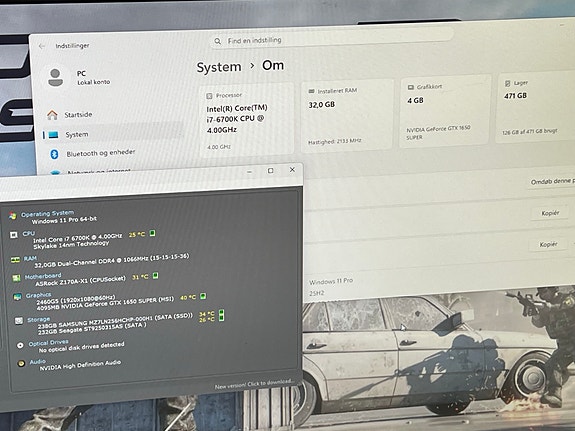Open the Grafikkort info card
575x431 pixels.
tap(445, 111)
